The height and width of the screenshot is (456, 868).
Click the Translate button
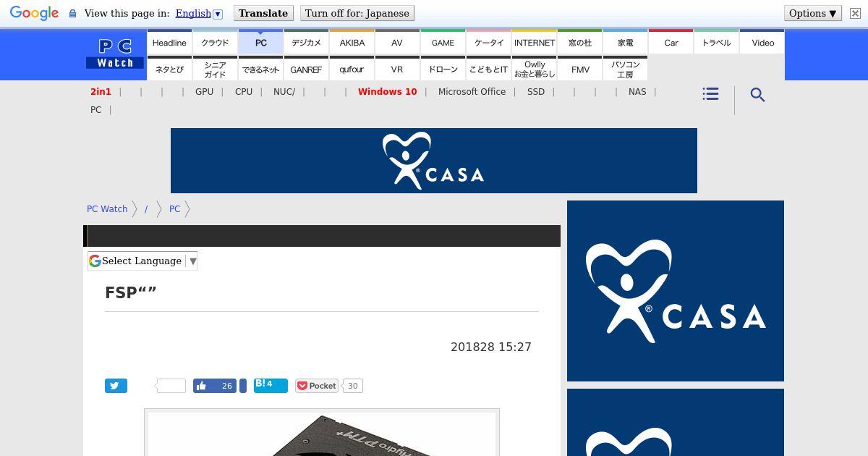[263, 13]
